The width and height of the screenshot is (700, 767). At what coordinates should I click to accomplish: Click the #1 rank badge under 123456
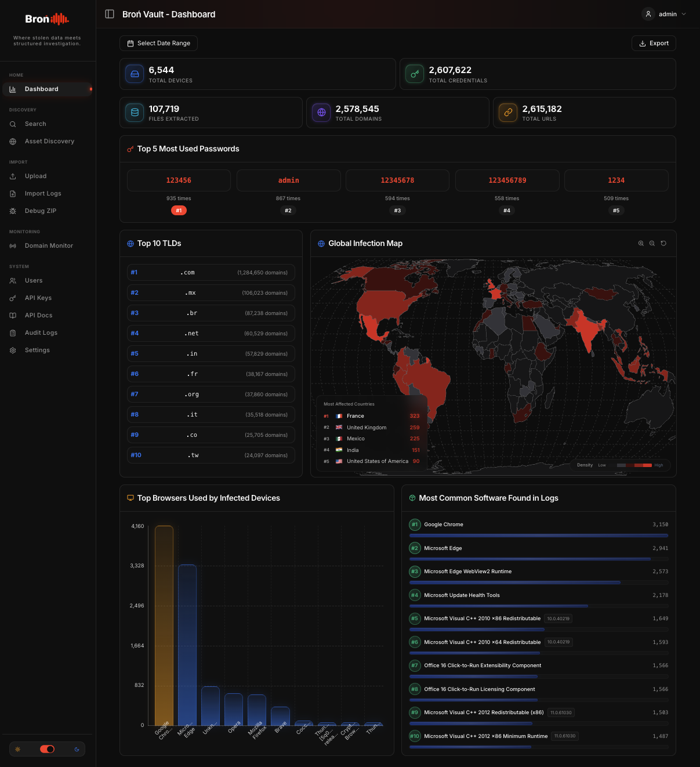pos(179,211)
